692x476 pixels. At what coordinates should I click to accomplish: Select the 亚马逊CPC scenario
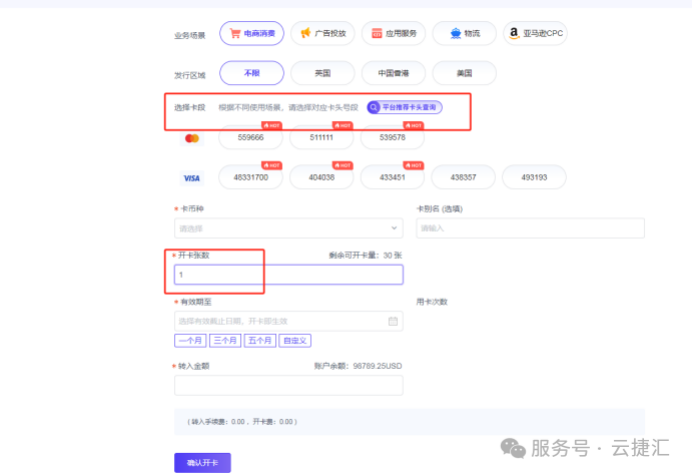click(536, 33)
